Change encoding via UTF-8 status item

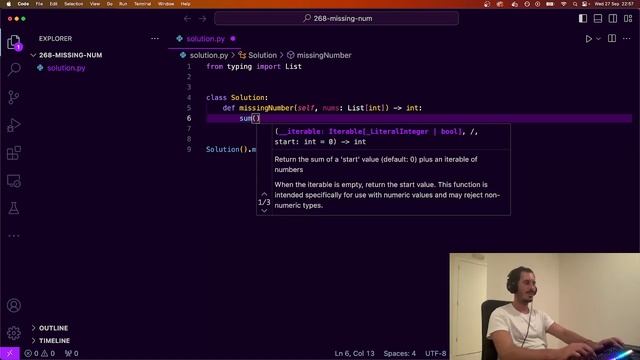tap(436, 353)
